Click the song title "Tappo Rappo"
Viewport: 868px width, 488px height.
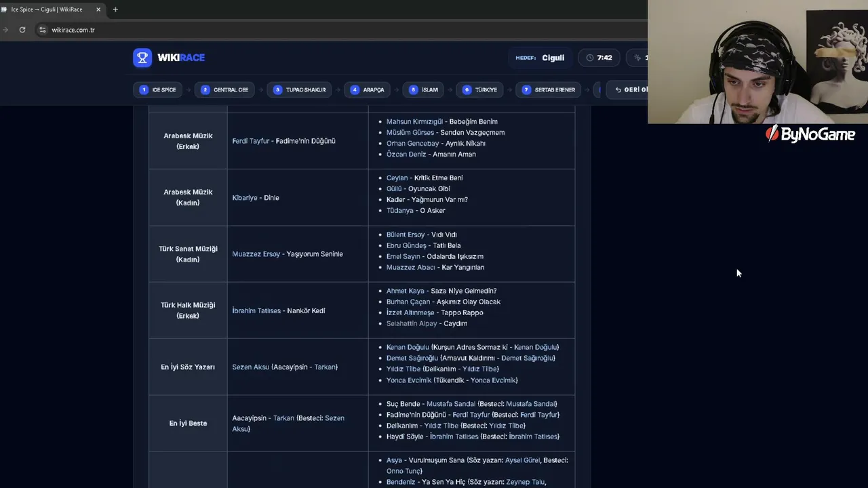point(462,312)
